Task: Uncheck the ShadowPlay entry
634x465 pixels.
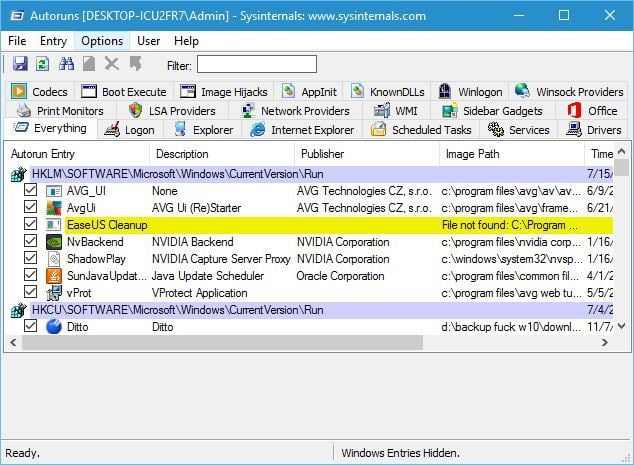Action: 30,258
